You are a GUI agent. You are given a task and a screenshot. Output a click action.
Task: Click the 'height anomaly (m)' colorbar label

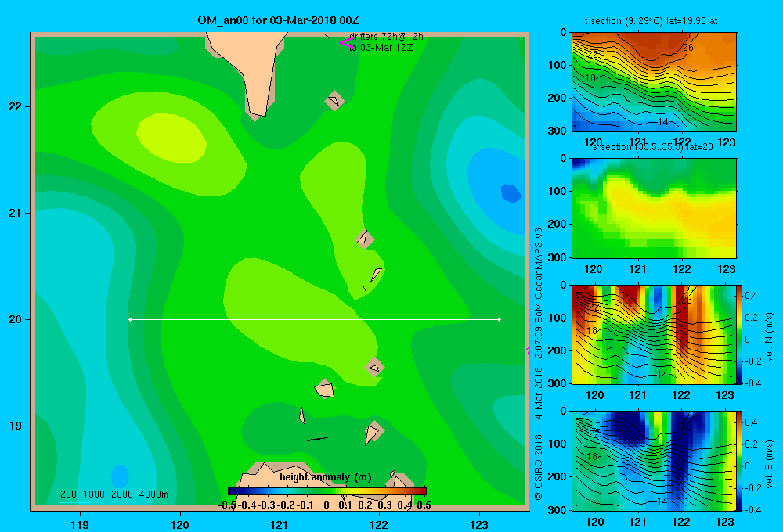click(x=326, y=477)
